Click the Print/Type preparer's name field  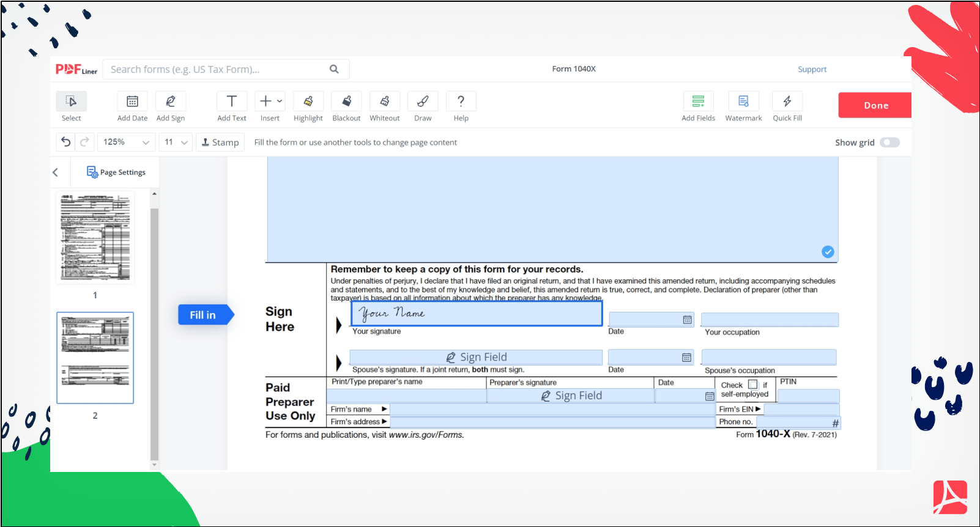point(407,396)
